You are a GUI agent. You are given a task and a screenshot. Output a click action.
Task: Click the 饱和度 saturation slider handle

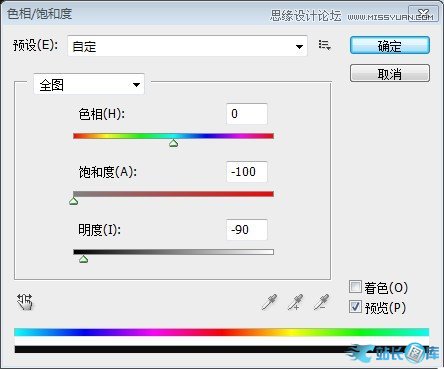coord(74,201)
